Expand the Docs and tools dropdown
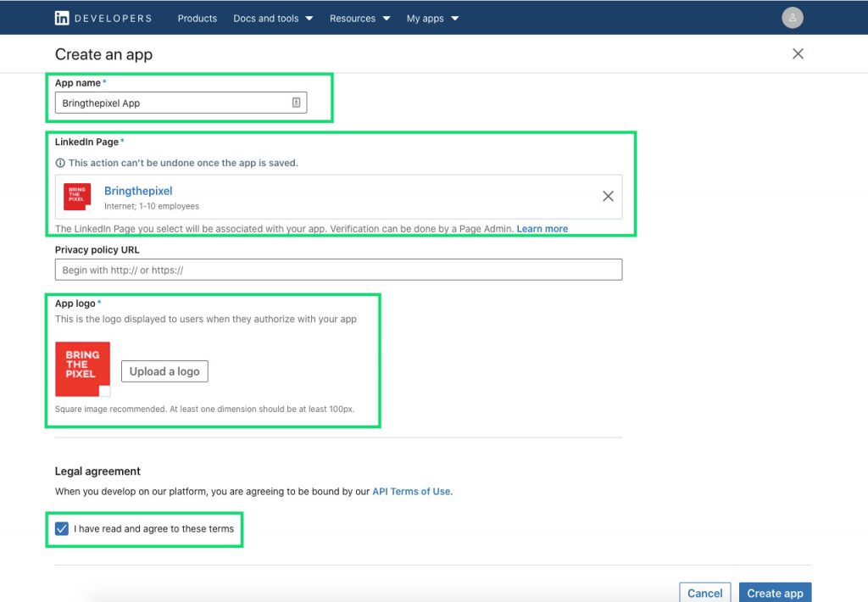Screen dimensions: 868x602 pos(273,19)
